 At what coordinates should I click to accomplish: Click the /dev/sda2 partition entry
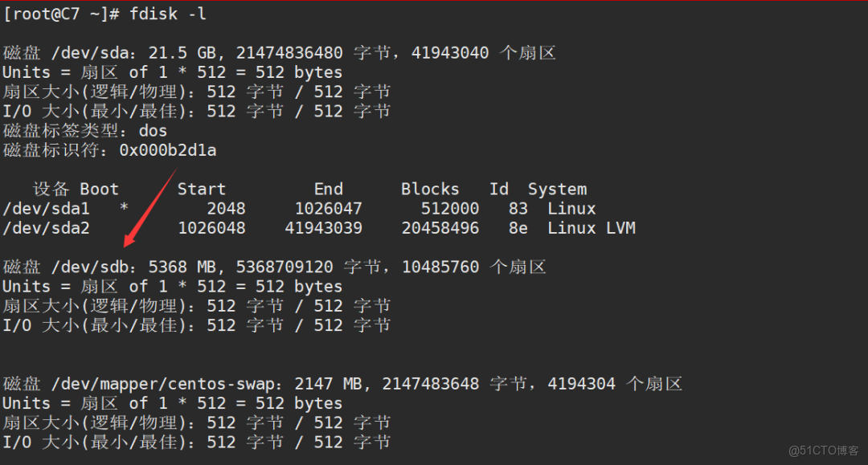tap(47, 227)
